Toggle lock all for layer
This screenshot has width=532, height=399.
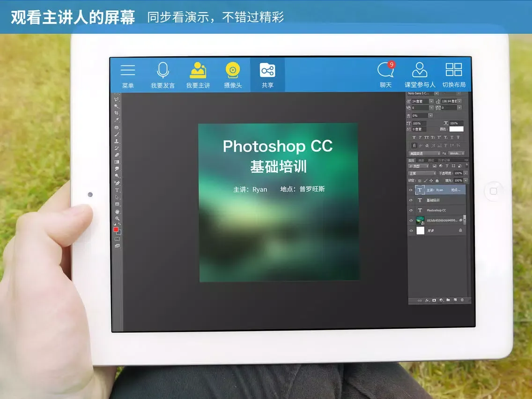click(x=437, y=180)
